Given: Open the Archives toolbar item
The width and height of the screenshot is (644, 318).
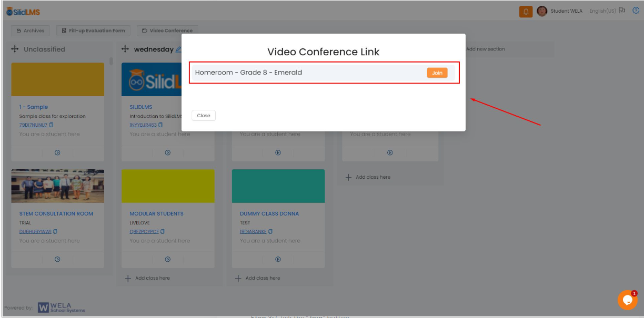Looking at the screenshot, I should (30, 30).
